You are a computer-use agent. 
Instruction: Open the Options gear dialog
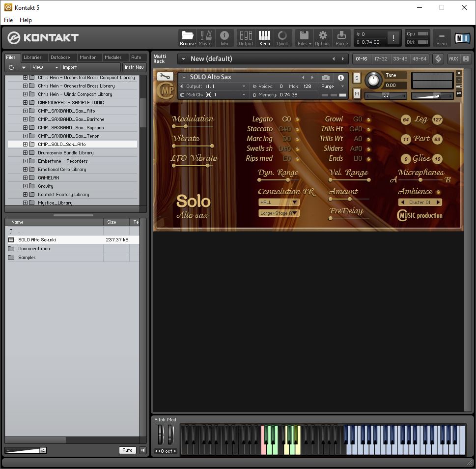pyautogui.click(x=322, y=38)
